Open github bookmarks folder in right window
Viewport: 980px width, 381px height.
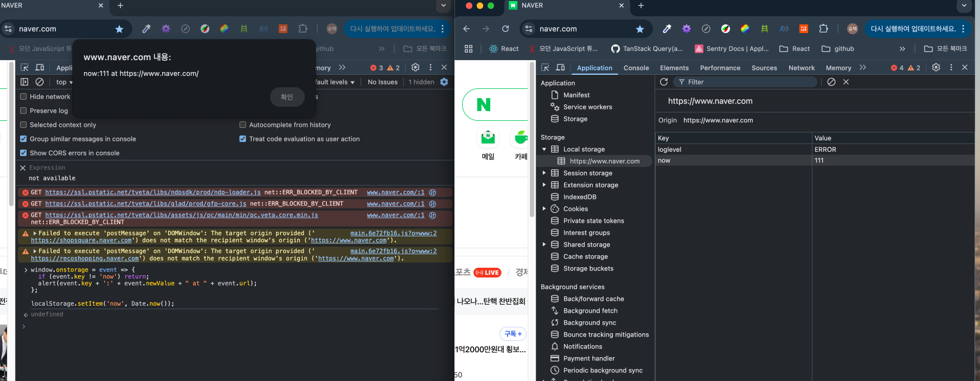click(x=838, y=49)
